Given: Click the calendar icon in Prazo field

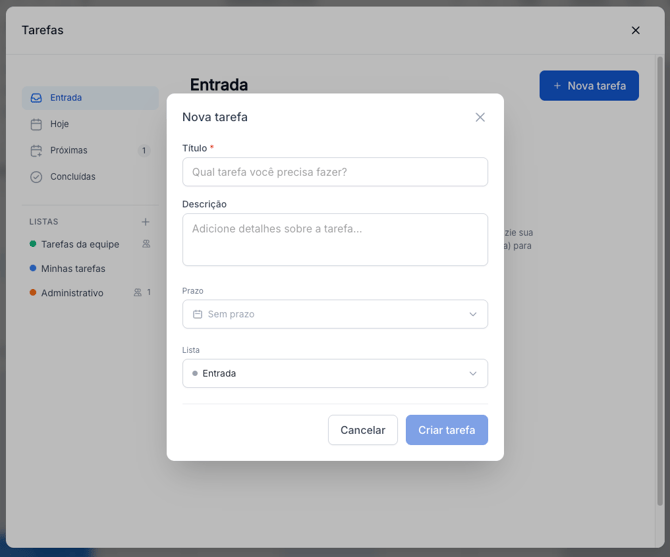Looking at the screenshot, I should tap(197, 314).
